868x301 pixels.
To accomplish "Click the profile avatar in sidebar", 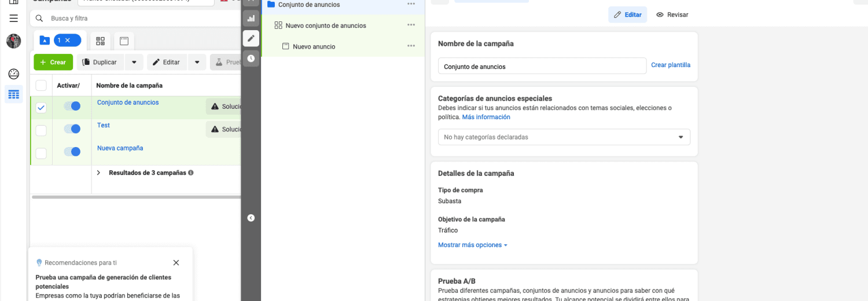I will point(13,41).
